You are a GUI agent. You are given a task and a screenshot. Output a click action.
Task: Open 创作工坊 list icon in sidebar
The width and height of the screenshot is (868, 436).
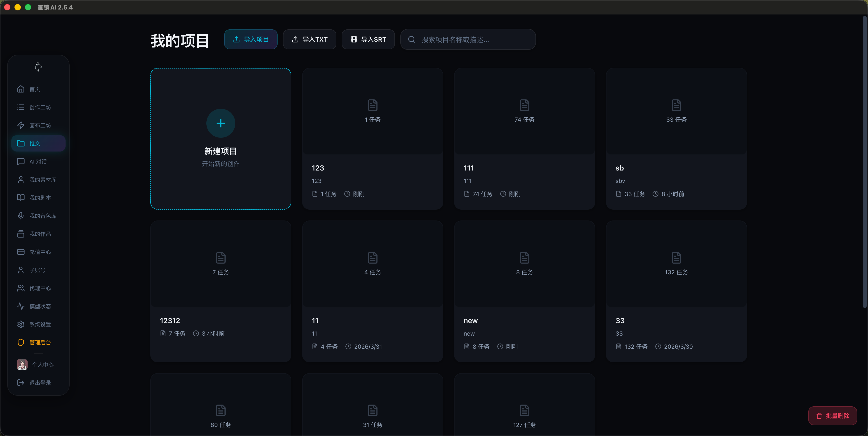(x=21, y=107)
